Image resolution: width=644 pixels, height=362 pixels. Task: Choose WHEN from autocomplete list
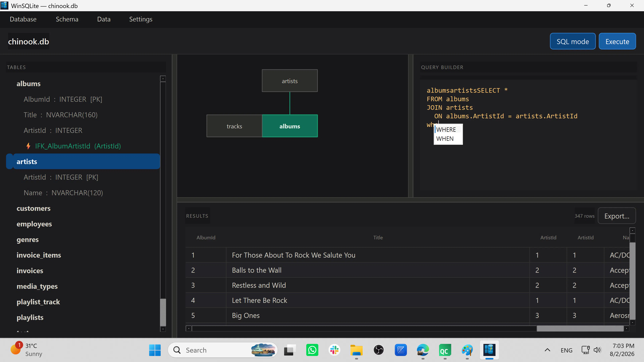[x=448, y=139]
